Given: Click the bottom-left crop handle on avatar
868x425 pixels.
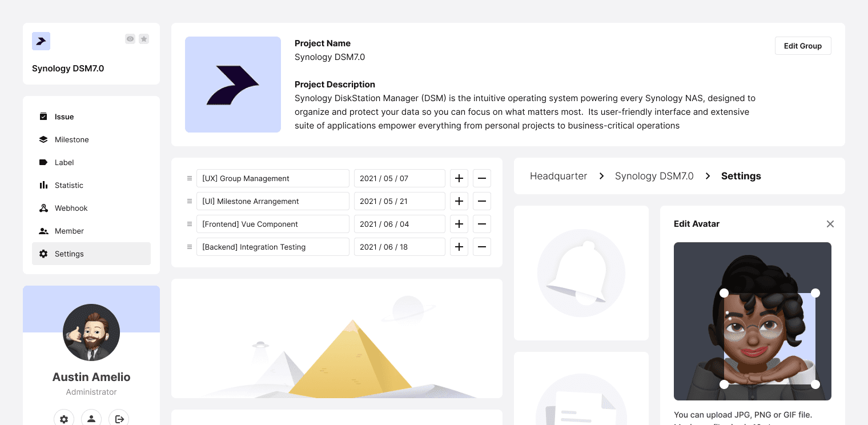Looking at the screenshot, I should [x=724, y=384].
